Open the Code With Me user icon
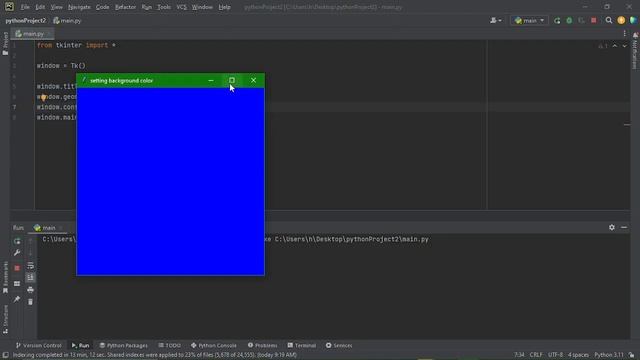 496,20
